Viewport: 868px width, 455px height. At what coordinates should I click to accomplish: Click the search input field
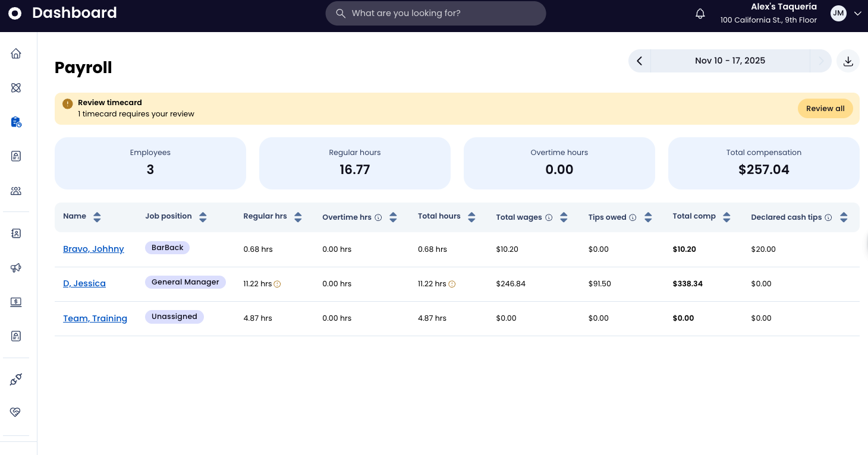point(436,13)
